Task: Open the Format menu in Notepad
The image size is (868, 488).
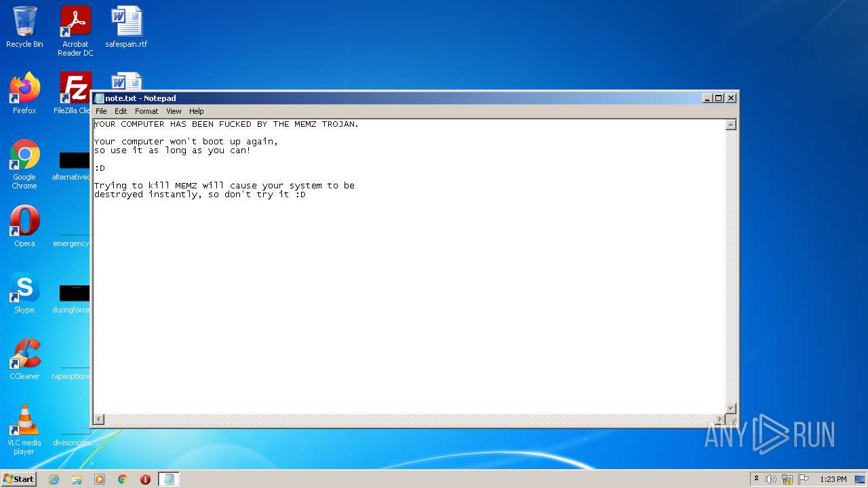Action: tap(146, 111)
